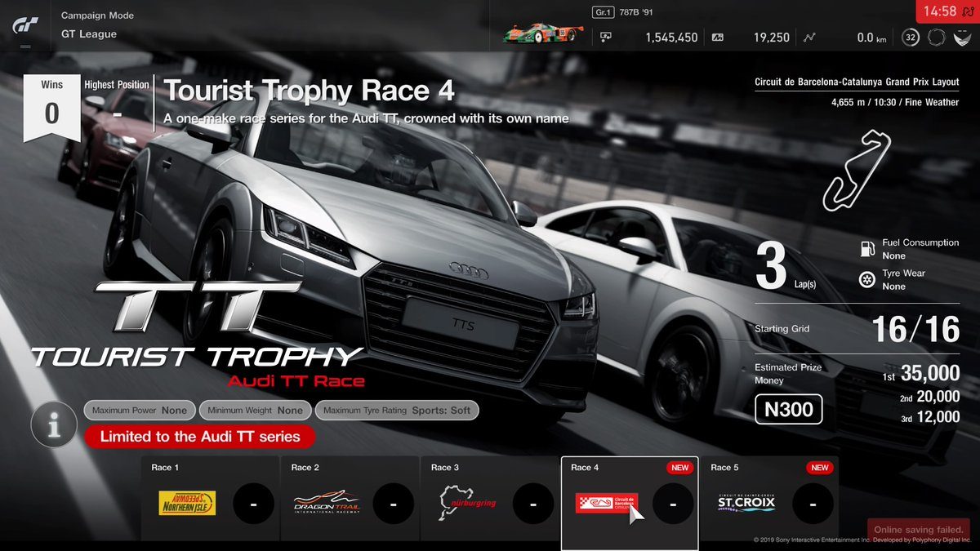Click the mileage points icon beside 19,250

pos(718,37)
